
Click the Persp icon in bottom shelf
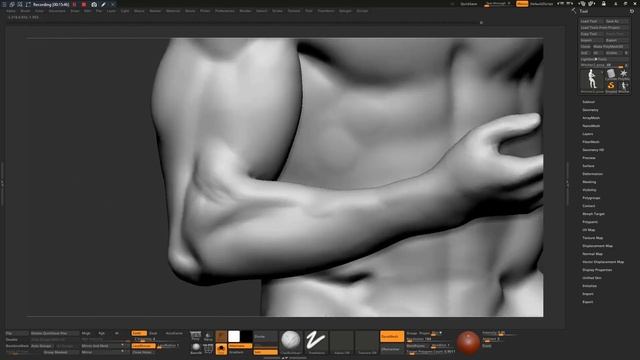click(196, 336)
